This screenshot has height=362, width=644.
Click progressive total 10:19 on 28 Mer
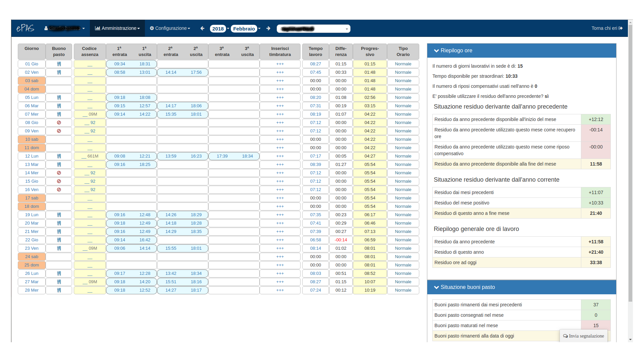pos(370,290)
